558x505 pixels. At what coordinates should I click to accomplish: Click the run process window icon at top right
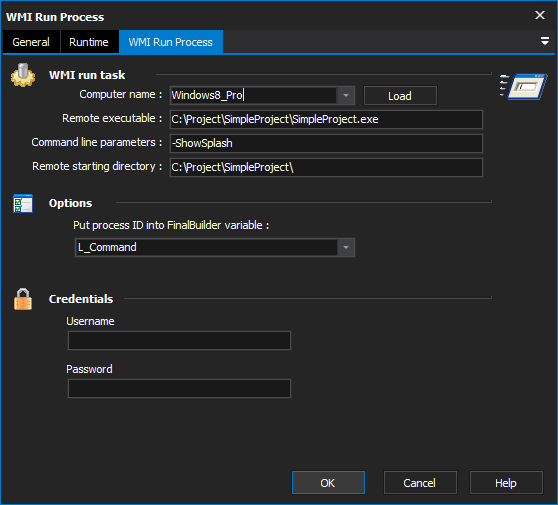click(523, 86)
